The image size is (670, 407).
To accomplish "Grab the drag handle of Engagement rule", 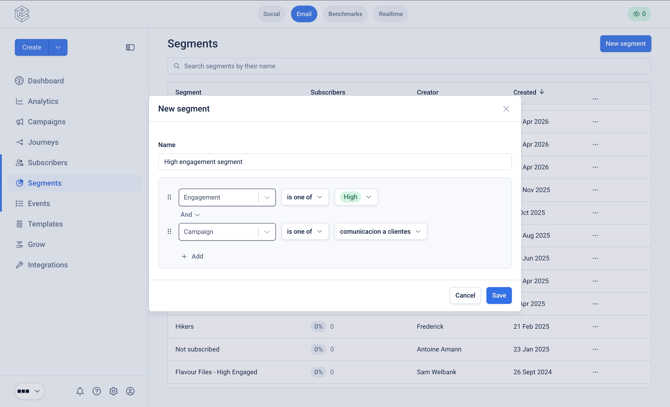I will click(x=169, y=197).
